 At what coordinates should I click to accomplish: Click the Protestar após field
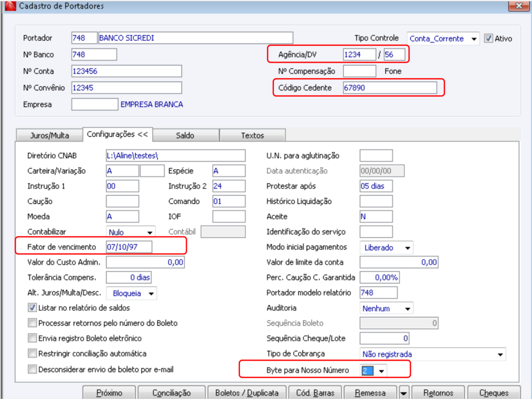tap(376, 186)
